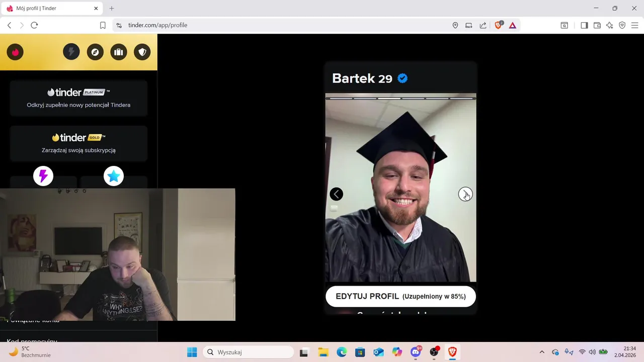Open Copilot from the taskbar
The height and width of the screenshot is (362, 644).
[x=397, y=352]
